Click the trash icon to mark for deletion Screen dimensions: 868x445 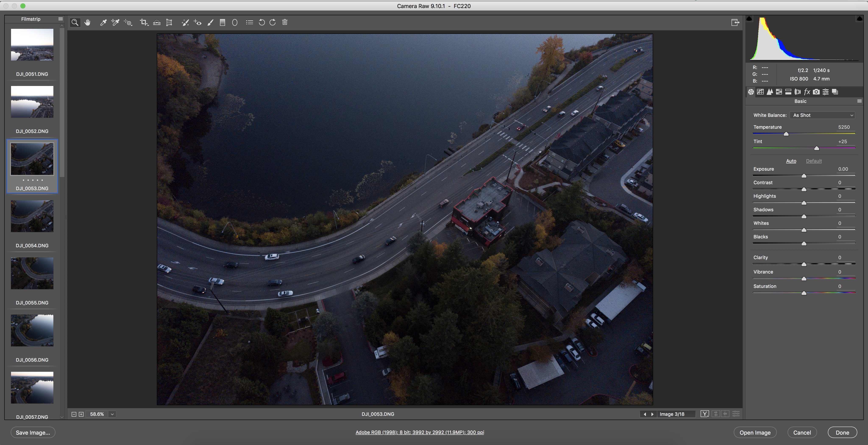pos(285,22)
